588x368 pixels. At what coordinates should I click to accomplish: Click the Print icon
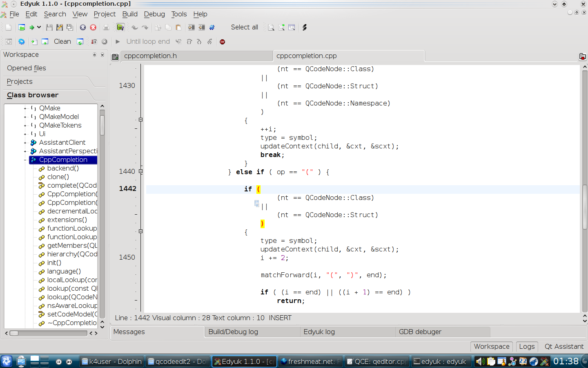coord(106,27)
